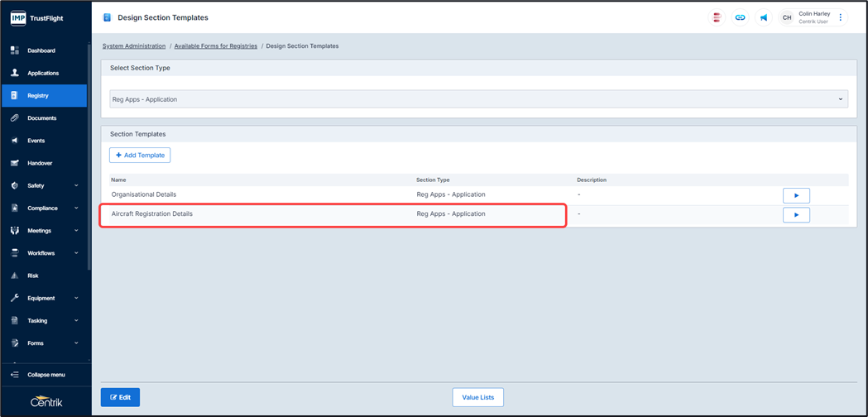Open Risk from the sidebar
Image resolution: width=868 pixels, height=417 pixels.
click(33, 276)
